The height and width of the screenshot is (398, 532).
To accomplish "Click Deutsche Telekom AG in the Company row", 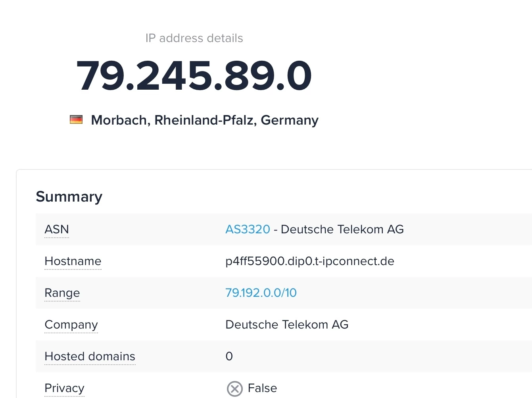I will point(287,325).
